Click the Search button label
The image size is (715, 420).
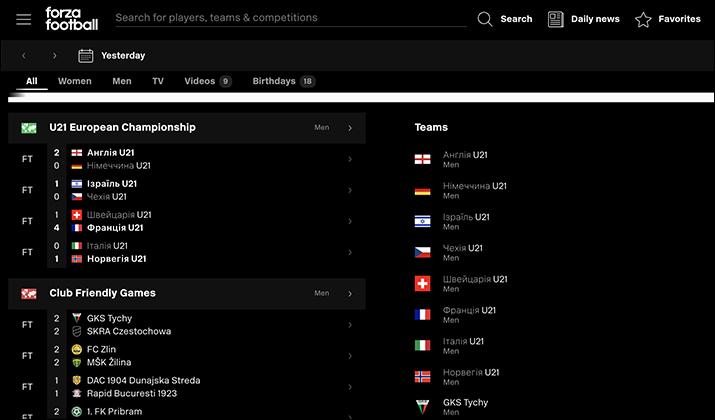click(x=516, y=19)
